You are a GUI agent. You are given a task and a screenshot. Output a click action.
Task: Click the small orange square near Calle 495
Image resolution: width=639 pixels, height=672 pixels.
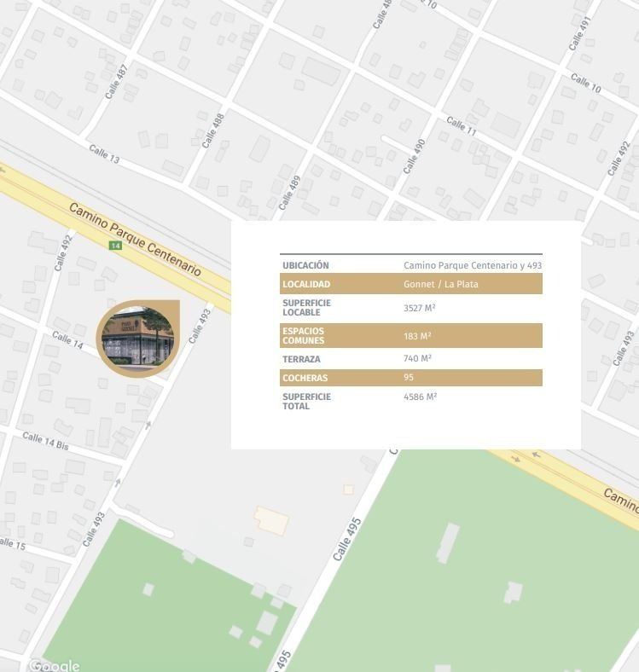point(348,490)
